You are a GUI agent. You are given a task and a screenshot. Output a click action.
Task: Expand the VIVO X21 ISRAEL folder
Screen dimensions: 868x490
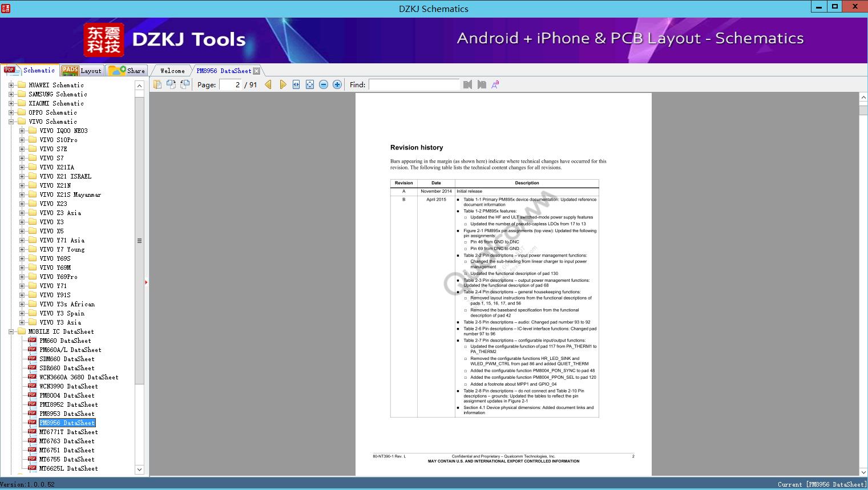[x=22, y=176]
